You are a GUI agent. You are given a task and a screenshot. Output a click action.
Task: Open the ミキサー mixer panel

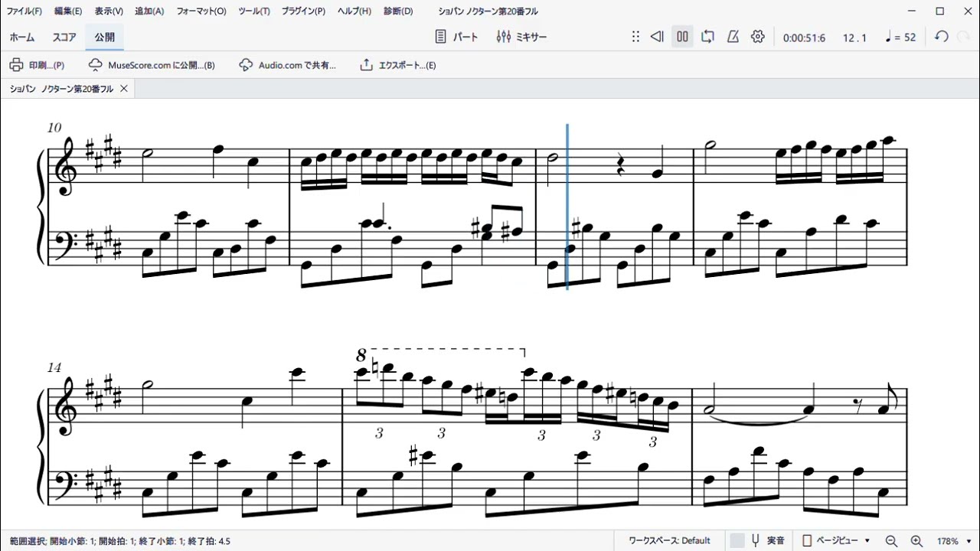[x=521, y=37]
